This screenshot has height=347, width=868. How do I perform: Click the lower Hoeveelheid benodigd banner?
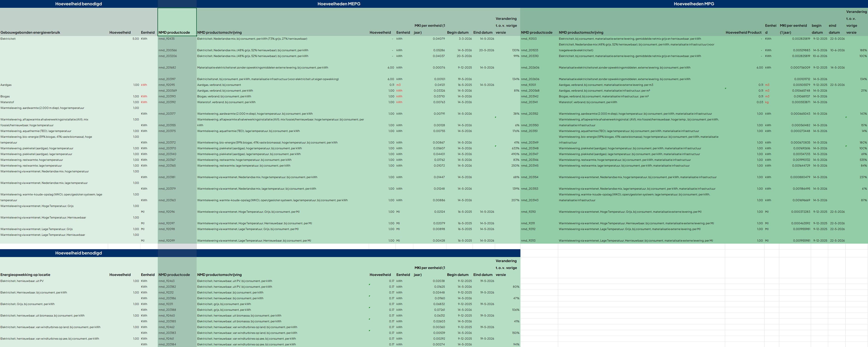79,253
